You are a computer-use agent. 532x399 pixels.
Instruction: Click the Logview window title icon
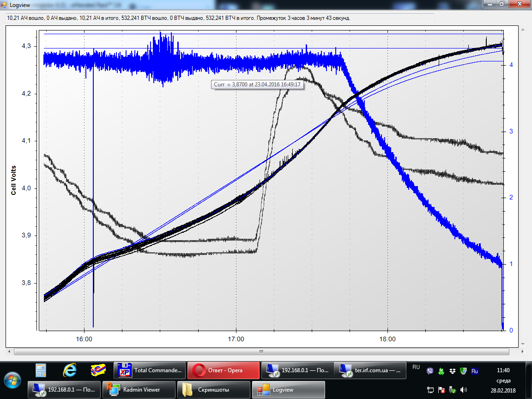[x=5, y=4]
